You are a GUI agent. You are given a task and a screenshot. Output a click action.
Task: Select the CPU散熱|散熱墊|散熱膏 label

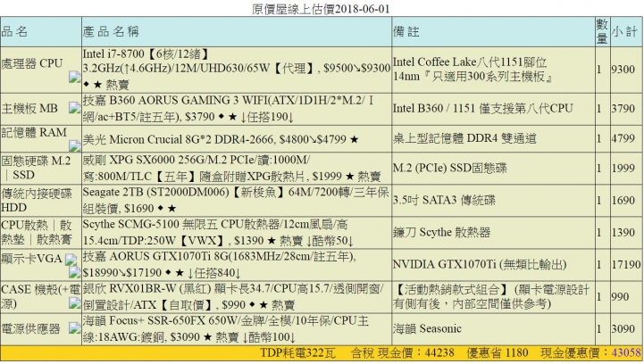pos(37,232)
